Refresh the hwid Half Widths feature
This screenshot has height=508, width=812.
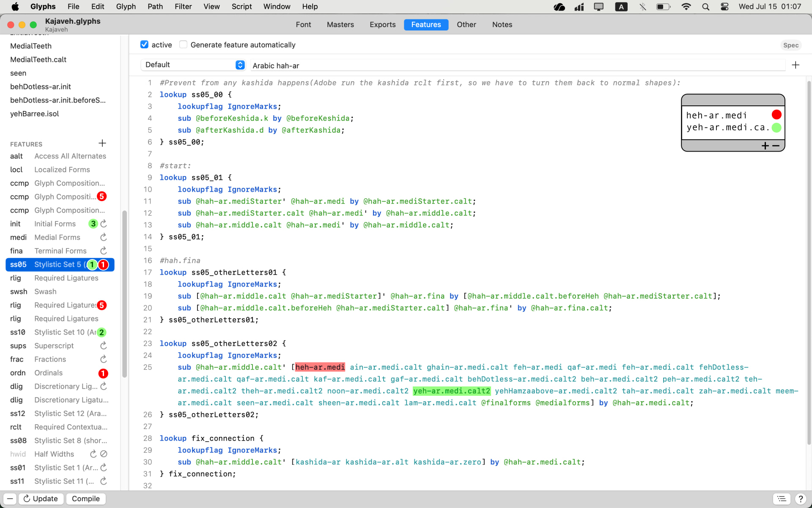(x=93, y=454)
